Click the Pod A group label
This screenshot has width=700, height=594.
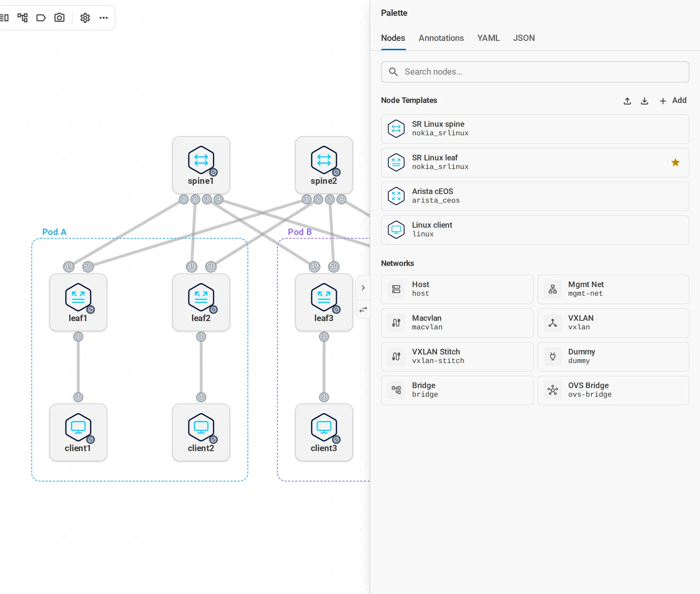54,232
